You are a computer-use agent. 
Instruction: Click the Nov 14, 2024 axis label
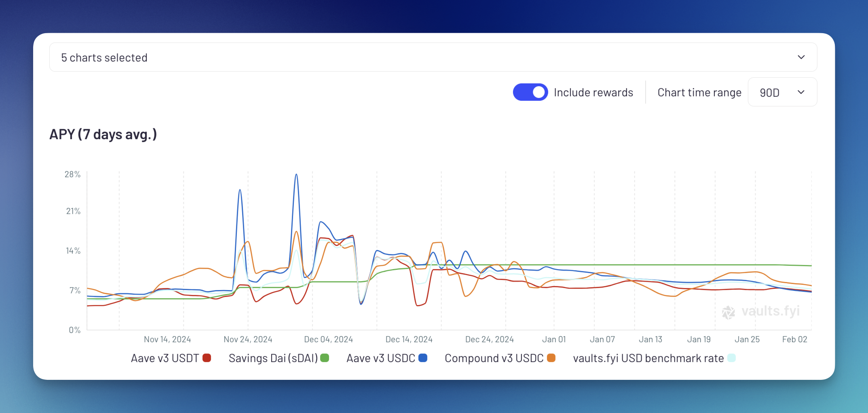167,339
